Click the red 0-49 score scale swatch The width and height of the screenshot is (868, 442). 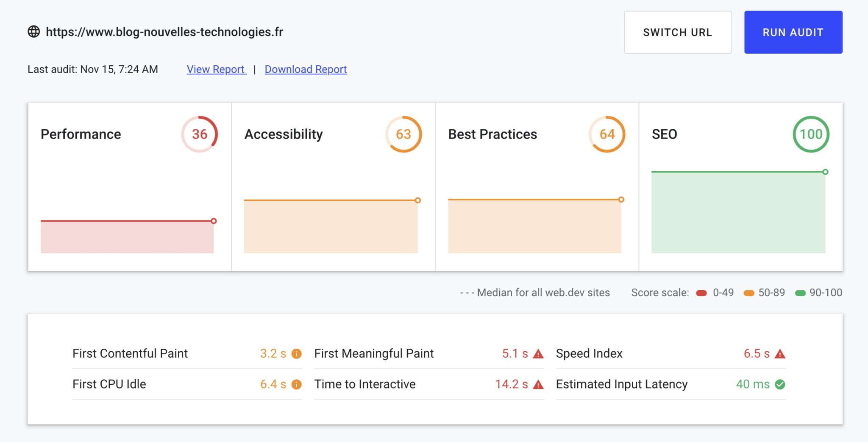pos(701,293)
